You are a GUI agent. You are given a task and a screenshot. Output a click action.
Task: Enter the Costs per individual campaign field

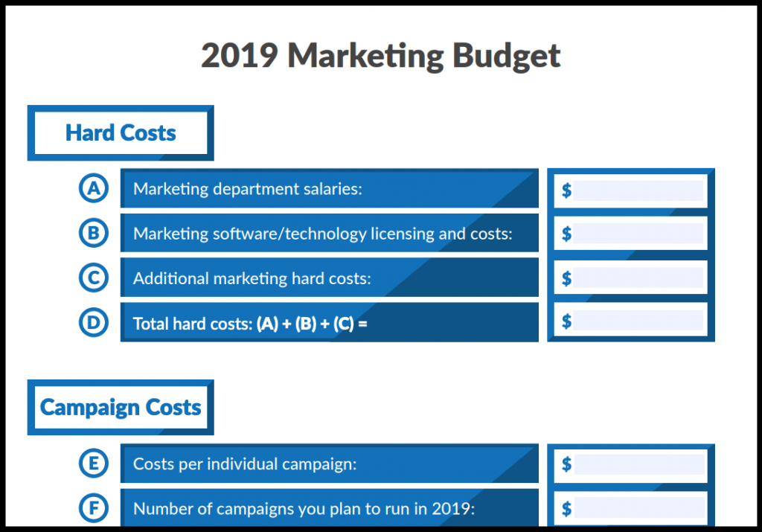pyautogui.click(x=638, y=464)
